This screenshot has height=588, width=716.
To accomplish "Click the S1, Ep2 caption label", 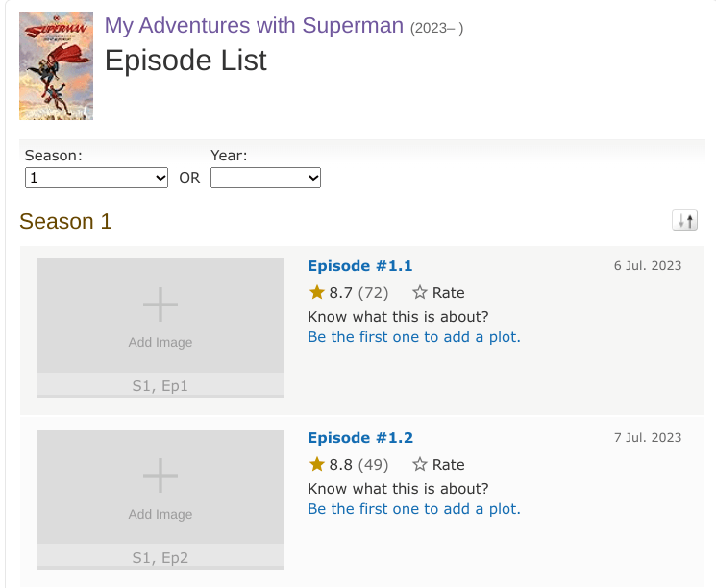I will pyautogui.click(x=160, y=558).
